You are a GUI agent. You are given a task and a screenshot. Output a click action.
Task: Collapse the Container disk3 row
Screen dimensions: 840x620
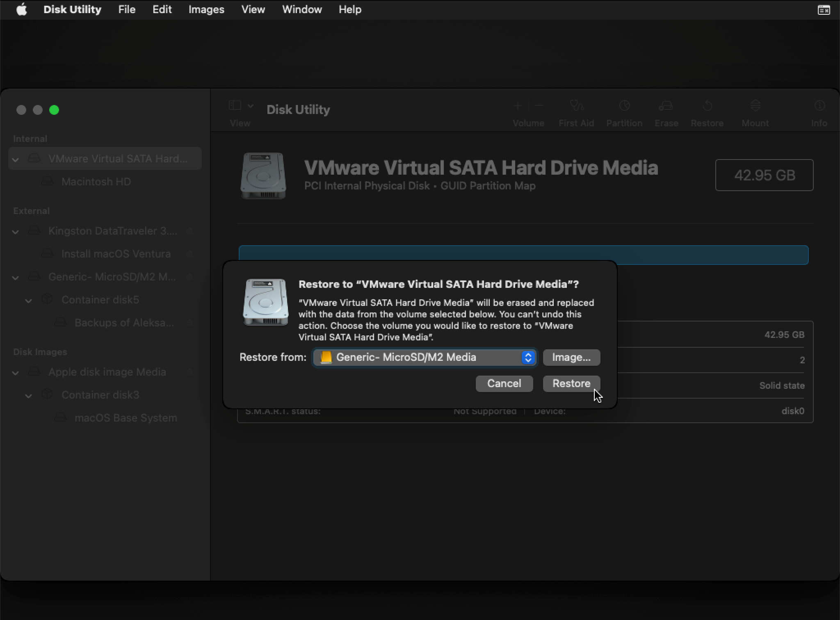click(x=28, y=396)
